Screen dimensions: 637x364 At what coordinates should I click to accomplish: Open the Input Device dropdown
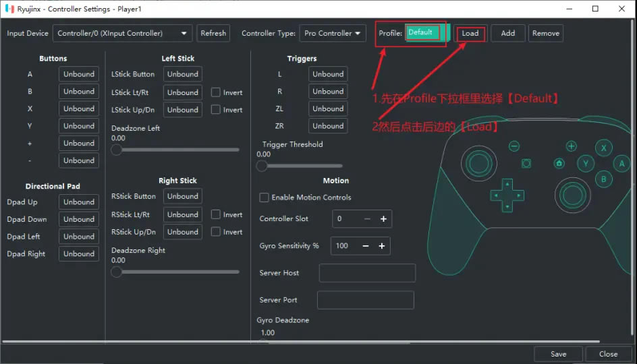tap(122, 33)
